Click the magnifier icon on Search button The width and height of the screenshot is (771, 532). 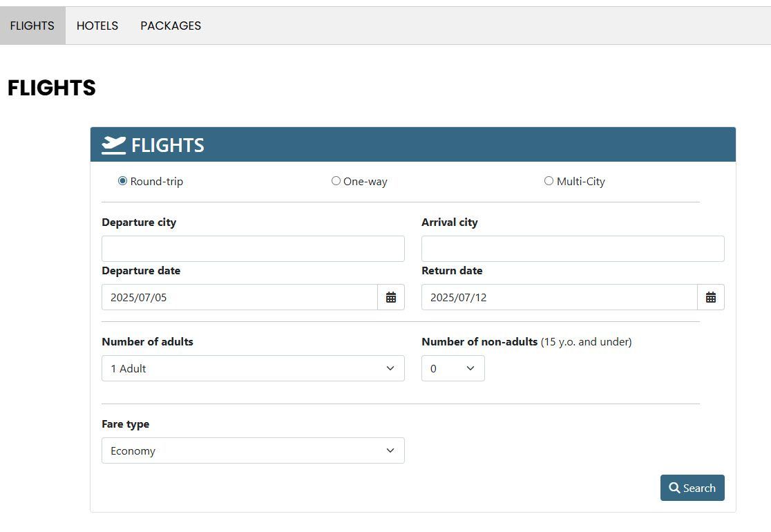click(674, 488)
